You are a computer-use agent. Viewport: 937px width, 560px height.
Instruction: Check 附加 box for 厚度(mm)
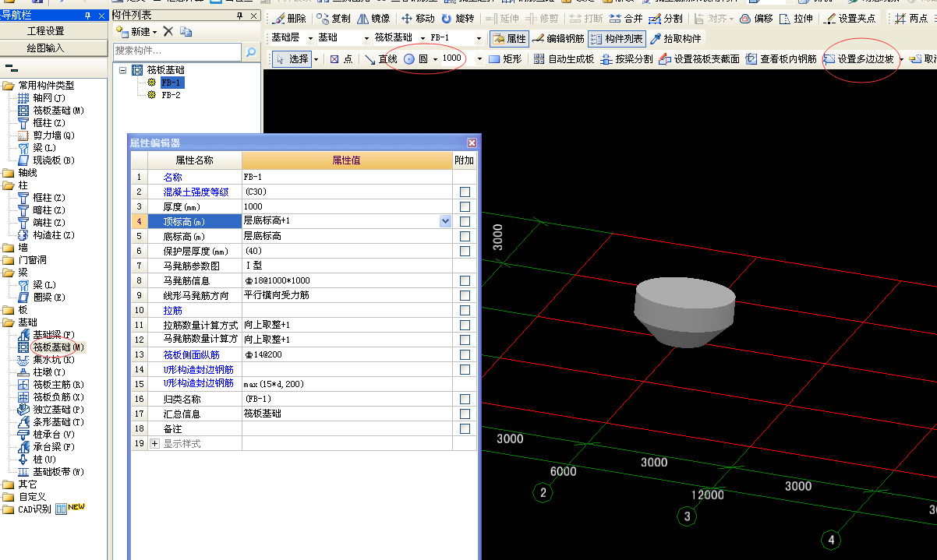click(x=465, y=206)
